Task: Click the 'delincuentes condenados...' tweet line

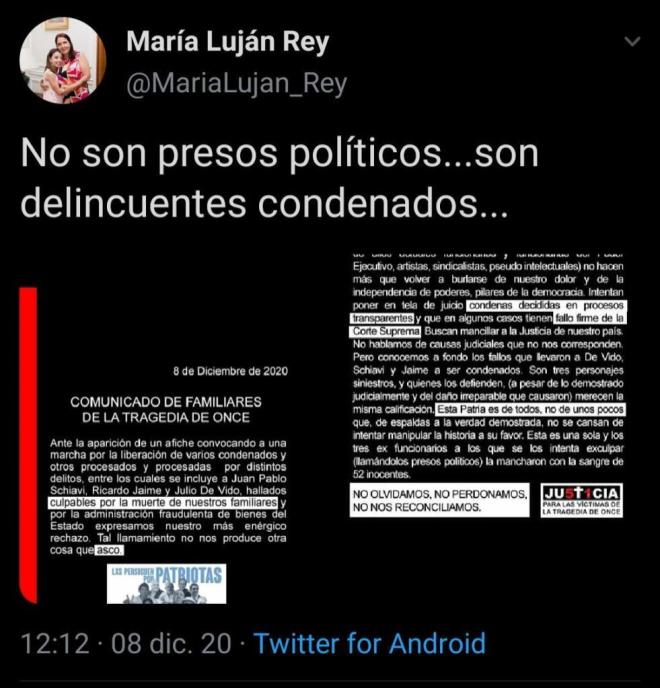Action: click(264, 203)
